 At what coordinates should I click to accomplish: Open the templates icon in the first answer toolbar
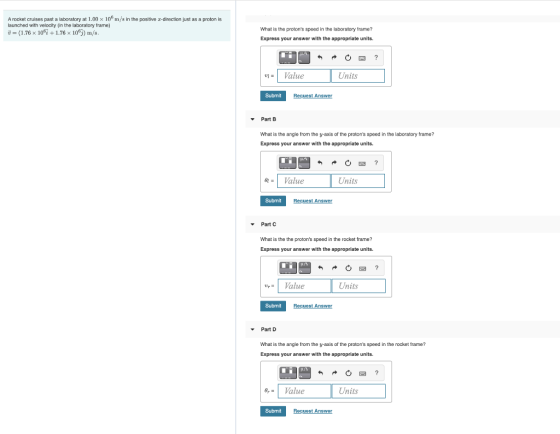(288, 58)
